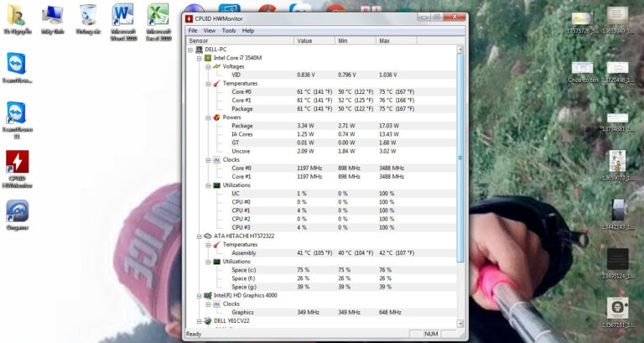
Task: Click the hard drive Temperatures thermometer icon
Action: [x=217, y=245]
